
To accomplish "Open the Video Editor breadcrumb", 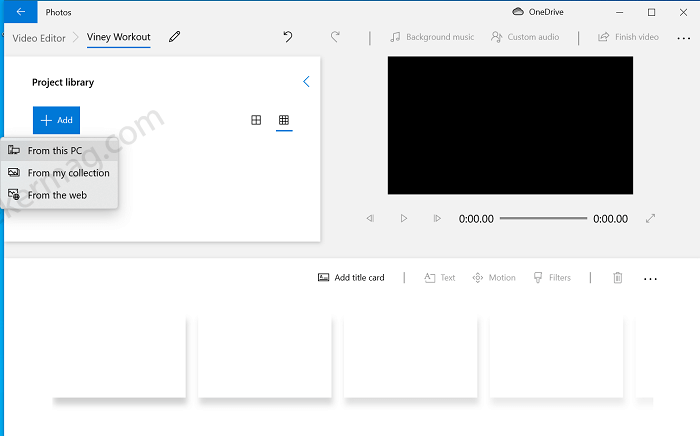I will [39, 38].
